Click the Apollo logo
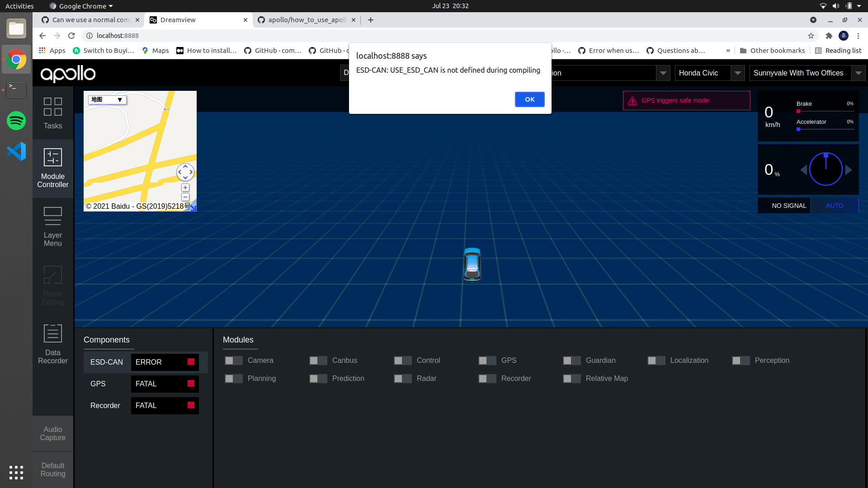This screenshot has height=488, width=868. click(x=68, y=73)
